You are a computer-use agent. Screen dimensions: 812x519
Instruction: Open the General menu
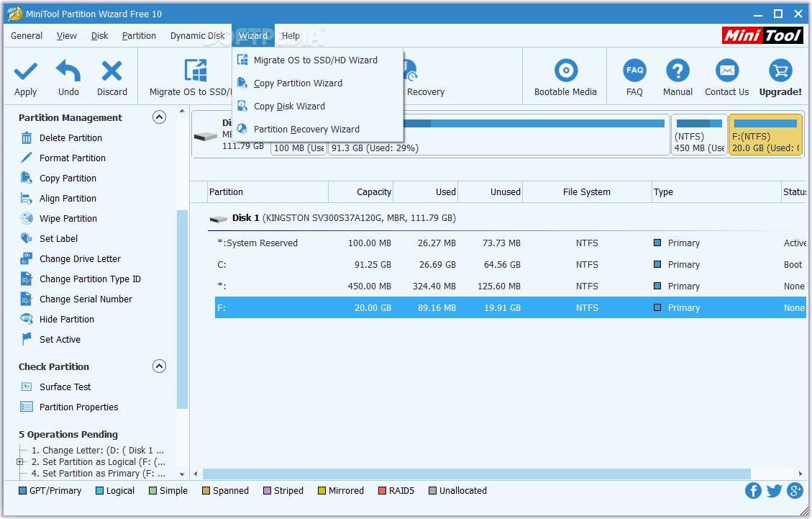[27, 36]
